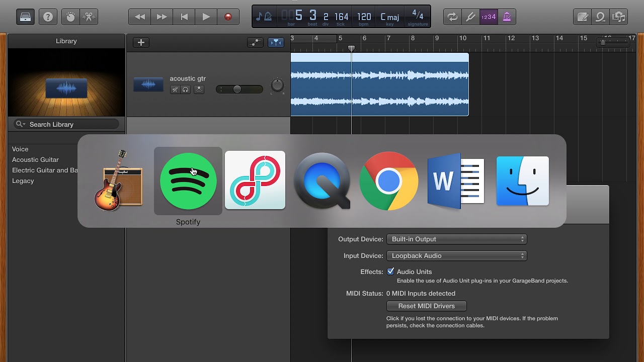Click the beat position number 3
This screenshot has height=362, width=644.
click(312, 16)
